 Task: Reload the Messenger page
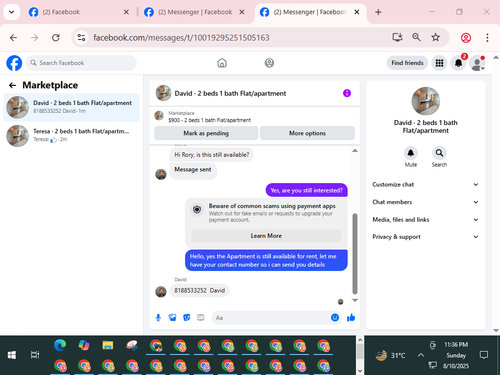tap(56, 38)
